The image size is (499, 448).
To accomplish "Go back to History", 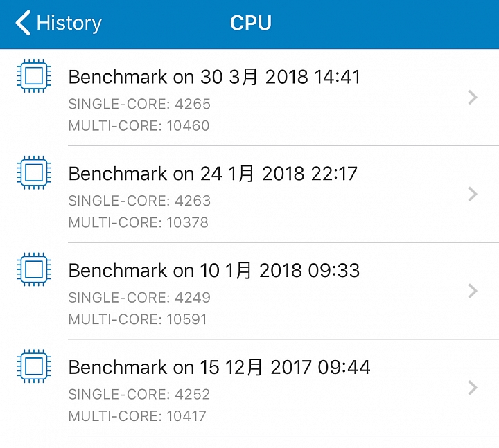I will [x=58, y=23].
